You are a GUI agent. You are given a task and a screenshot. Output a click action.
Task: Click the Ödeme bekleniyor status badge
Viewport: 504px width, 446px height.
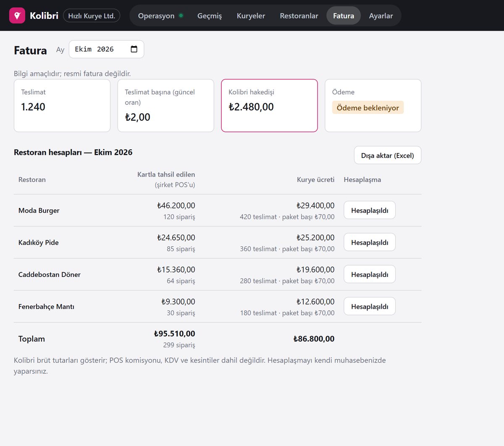(x=368, y=107)
